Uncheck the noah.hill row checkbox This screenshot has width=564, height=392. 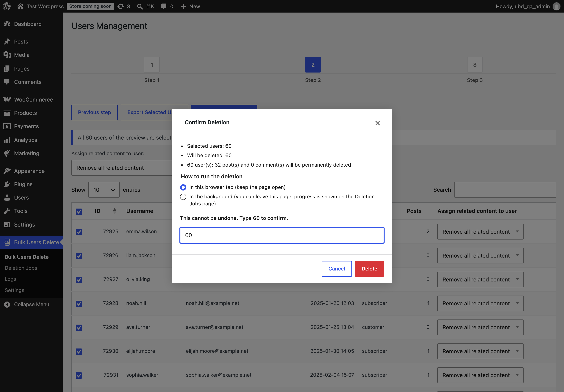[x=79, y=304]
